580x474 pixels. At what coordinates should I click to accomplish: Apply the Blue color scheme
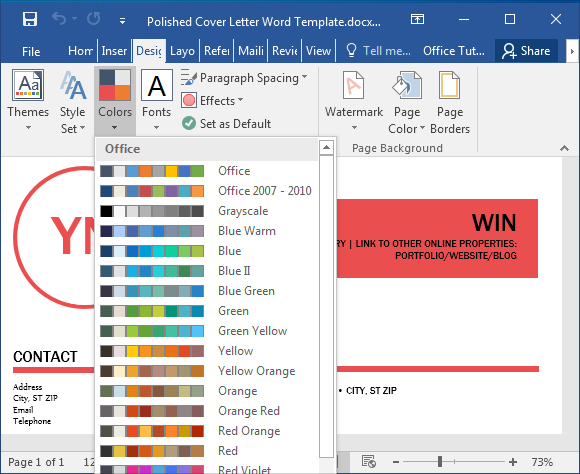point(206,251)
